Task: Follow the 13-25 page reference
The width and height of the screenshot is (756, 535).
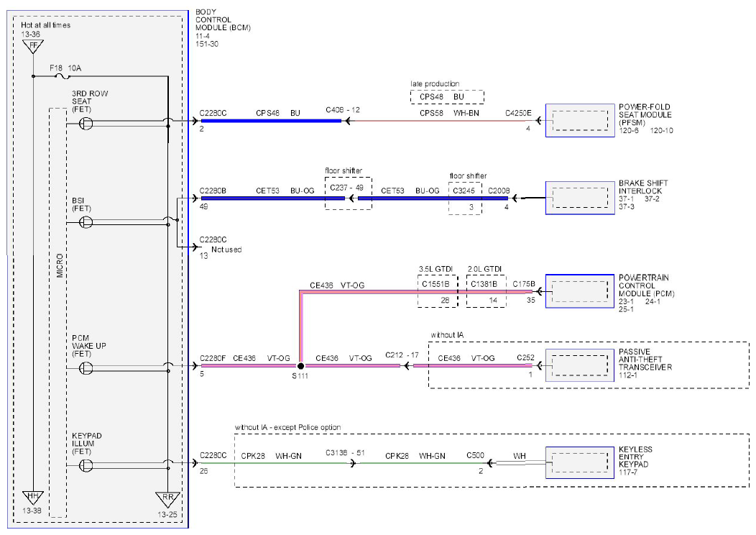Action: click(167, 515)
